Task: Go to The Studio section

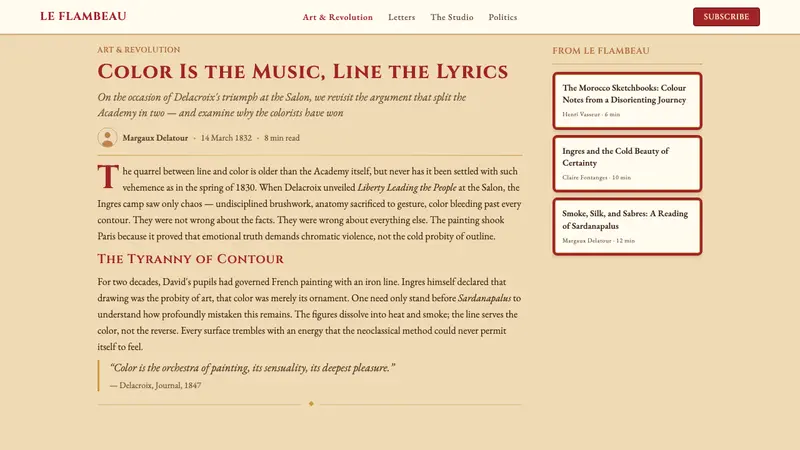Action: point(452,17)
